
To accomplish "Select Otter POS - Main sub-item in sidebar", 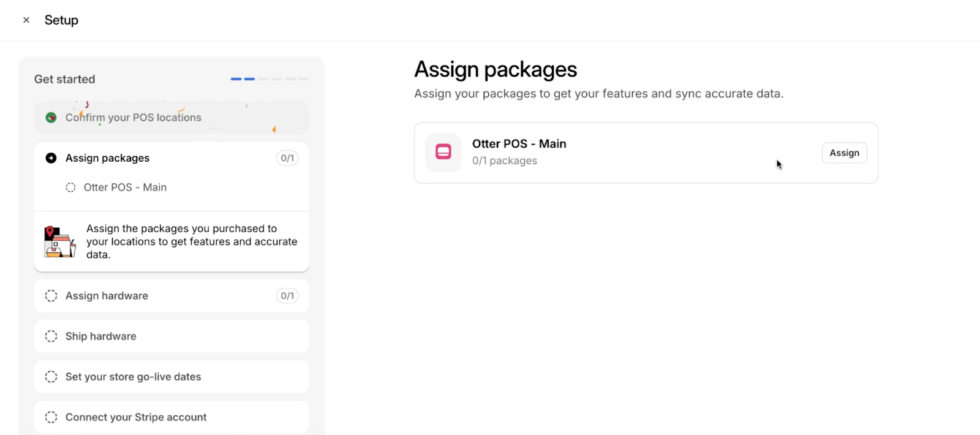I will click(125, 187).
